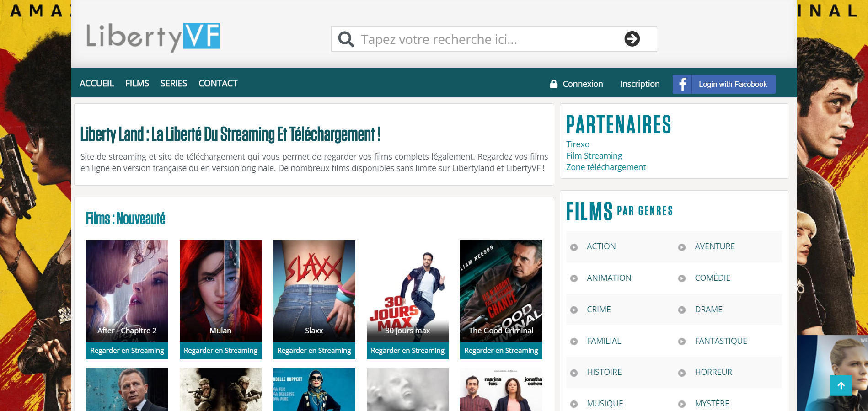Click the scroll-to-top arrow button

841,385
